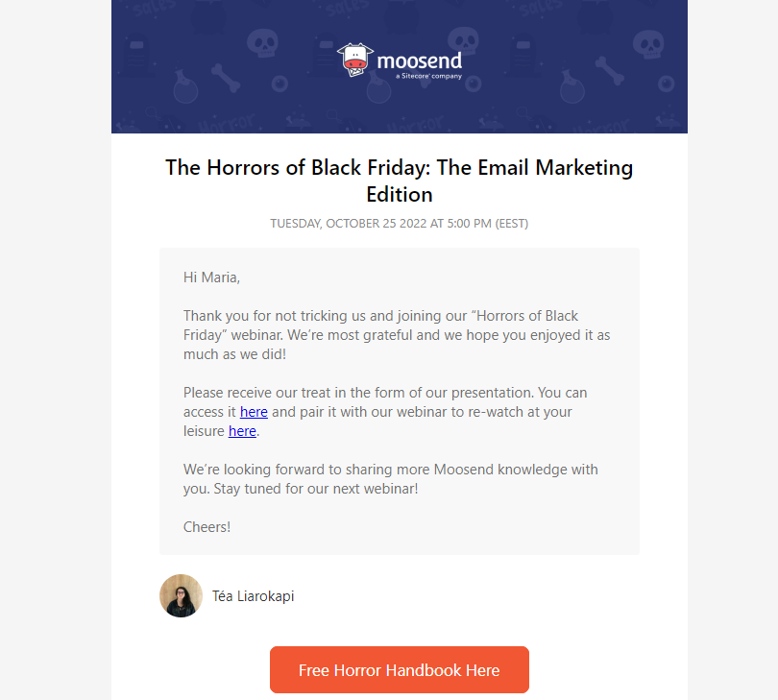
Task: Click the bone icon on right of banner
Action: [x=609, y=71]
